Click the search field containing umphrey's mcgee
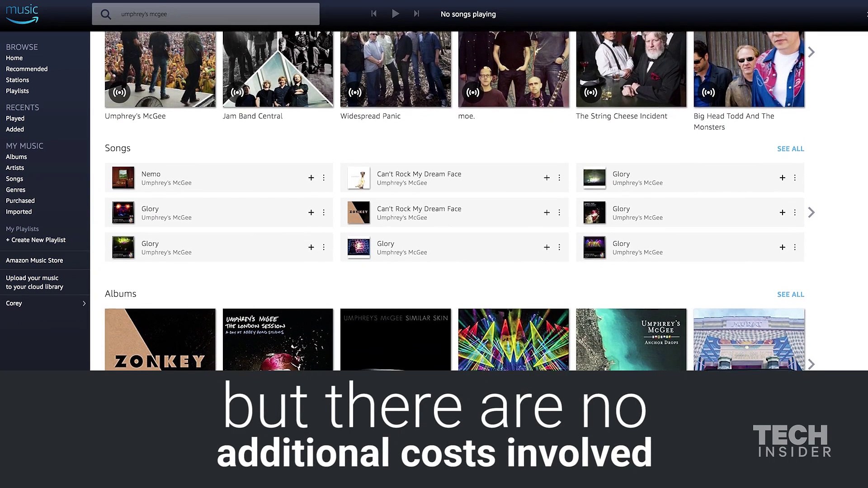The height and width of the screenshot is (488, 868). 206,14
